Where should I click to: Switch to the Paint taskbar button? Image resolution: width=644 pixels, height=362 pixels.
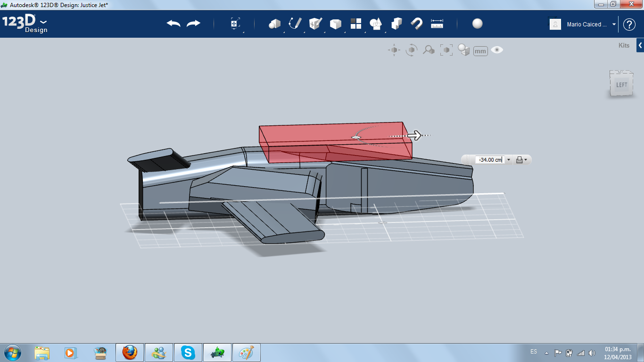(247, 353)
